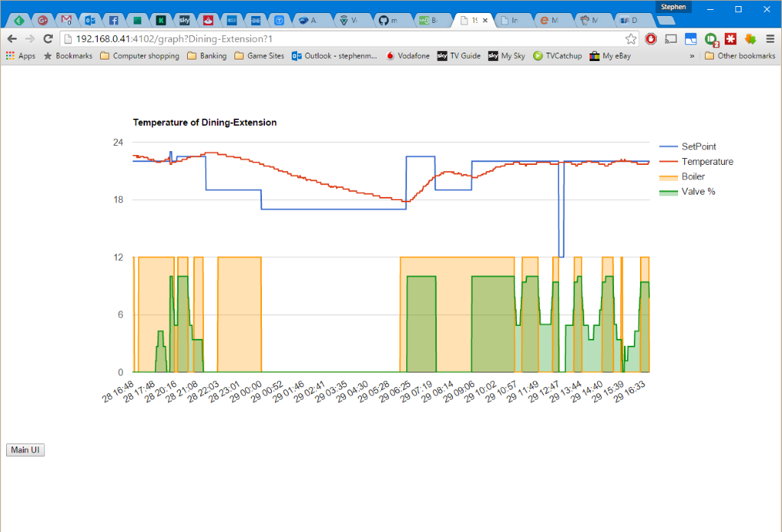Switch to the Feedly tab
The image size is (782, 532).
[19, 21]
